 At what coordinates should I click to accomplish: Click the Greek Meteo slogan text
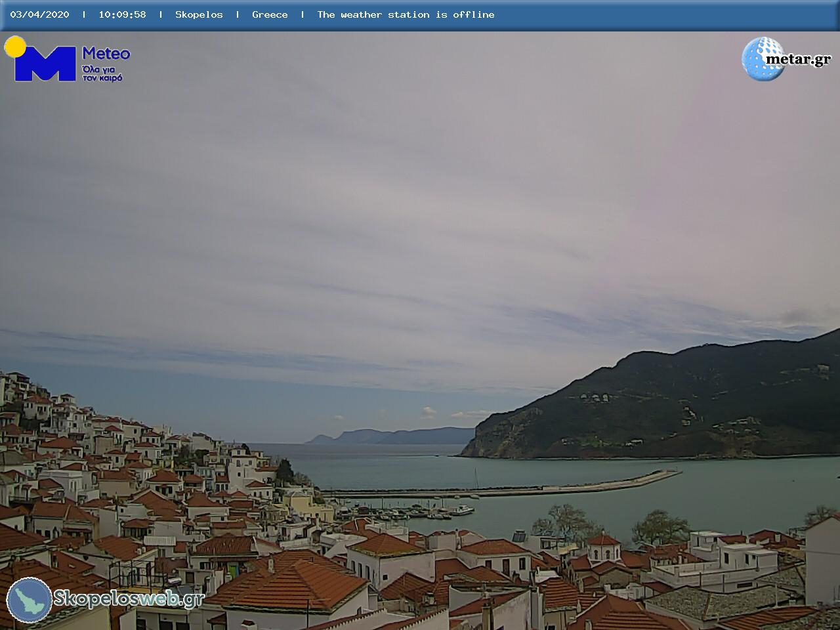tap(102, 73)
